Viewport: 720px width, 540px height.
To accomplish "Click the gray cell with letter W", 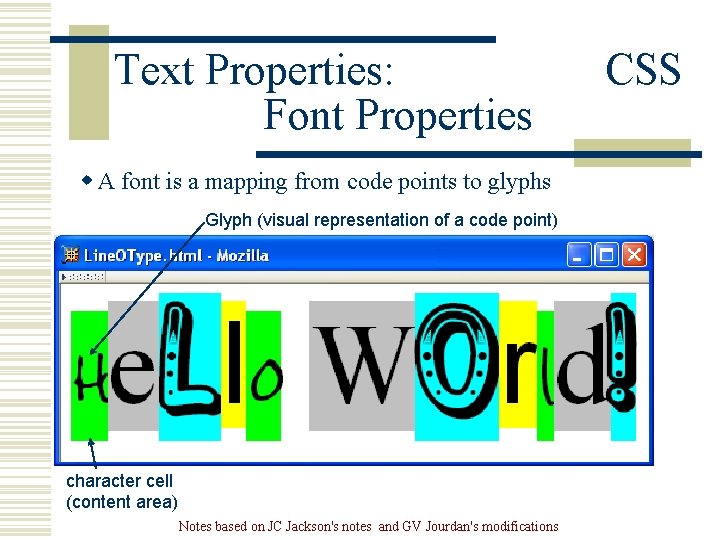I will pyautogui.click(x=362, y=366).
